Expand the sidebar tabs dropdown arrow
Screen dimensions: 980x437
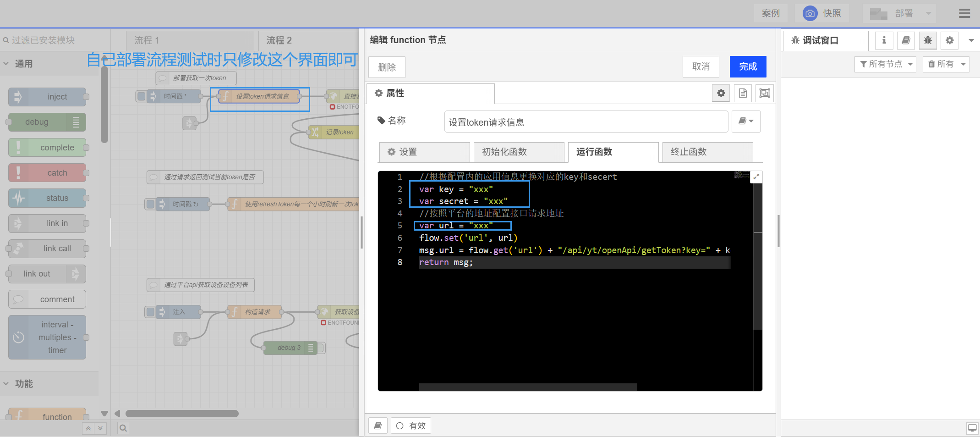pos(971,40)
